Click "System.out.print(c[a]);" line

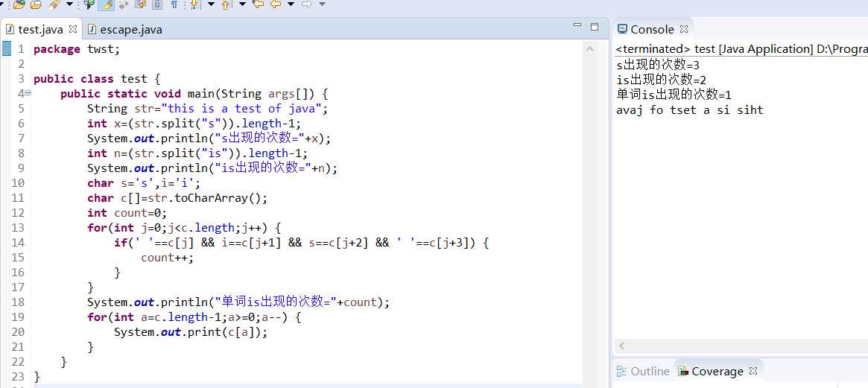coord(191,332)
